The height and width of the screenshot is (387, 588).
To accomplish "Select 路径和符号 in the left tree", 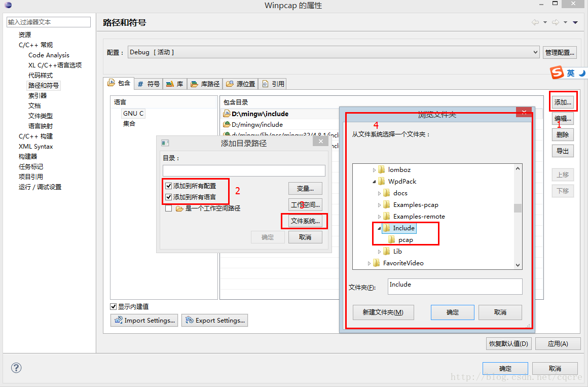I will [x=44, y=85].
